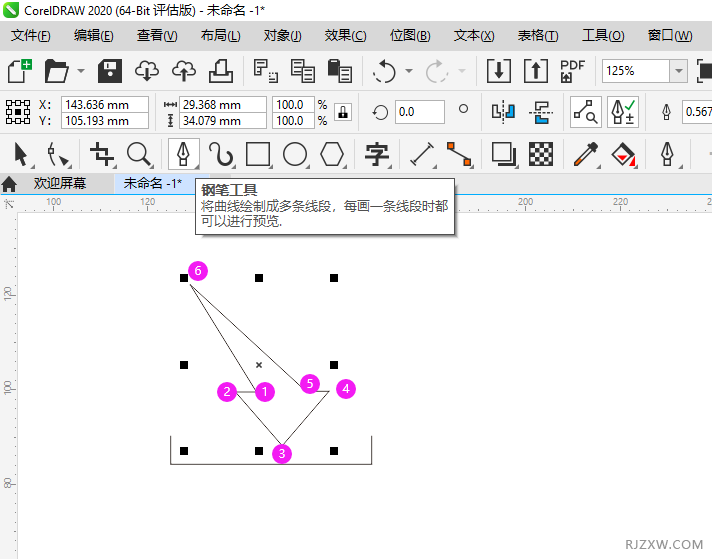Open the 文件 (File) menu
Image resolution: width=712 pixels, height=559 pixels.
coord(30,35)
